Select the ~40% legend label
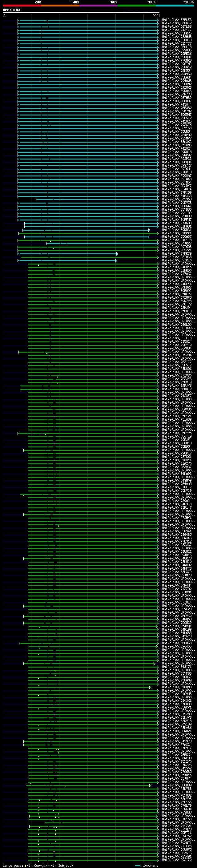The image size is (197, 868). point(75,2)
